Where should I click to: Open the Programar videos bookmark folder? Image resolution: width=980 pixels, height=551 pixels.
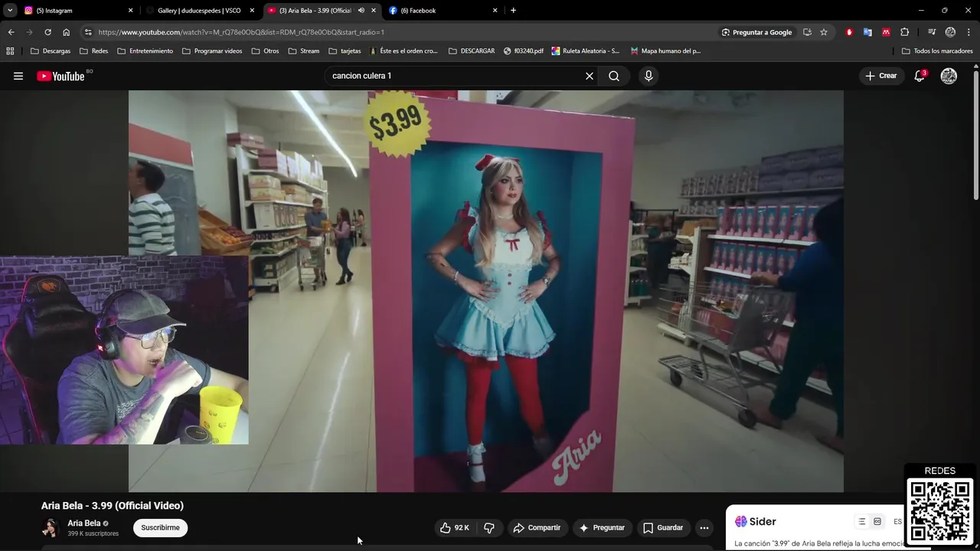point(212,51)
